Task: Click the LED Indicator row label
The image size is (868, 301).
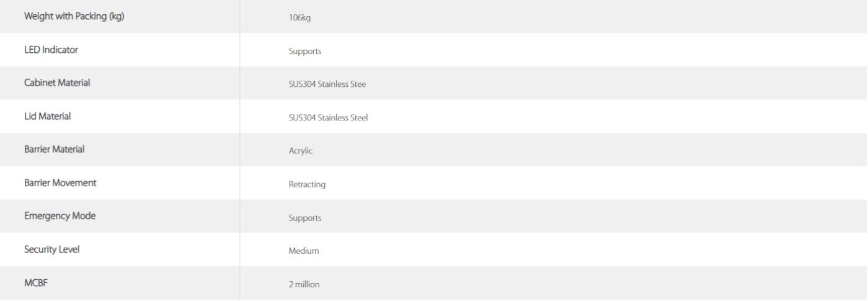Action: pyautogui.click(x=51, y=50)
